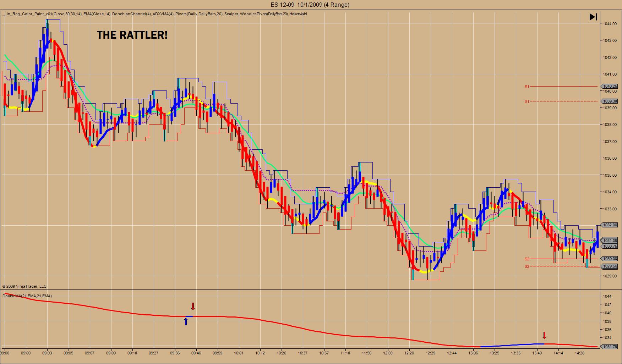Click the 10:12 time axis label
This screenshot has height=364, width=622.
pos(260,353)
